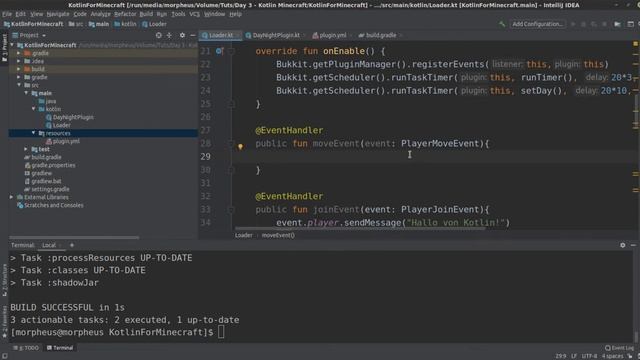Open Project panel settings gear
Screen dimensions: 640x360
point(182,36)
